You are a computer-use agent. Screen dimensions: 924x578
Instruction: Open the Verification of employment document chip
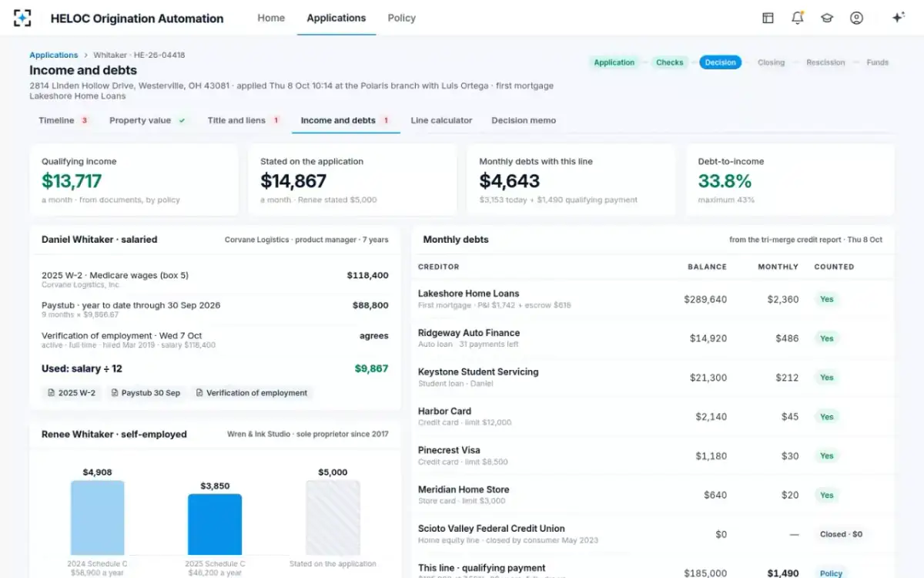tap(251, 393)
